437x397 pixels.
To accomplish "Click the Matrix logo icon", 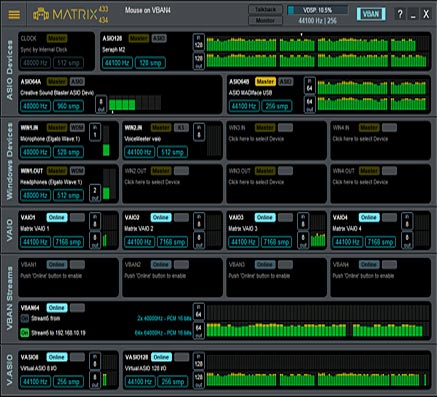I will click(x=41, y=15).
